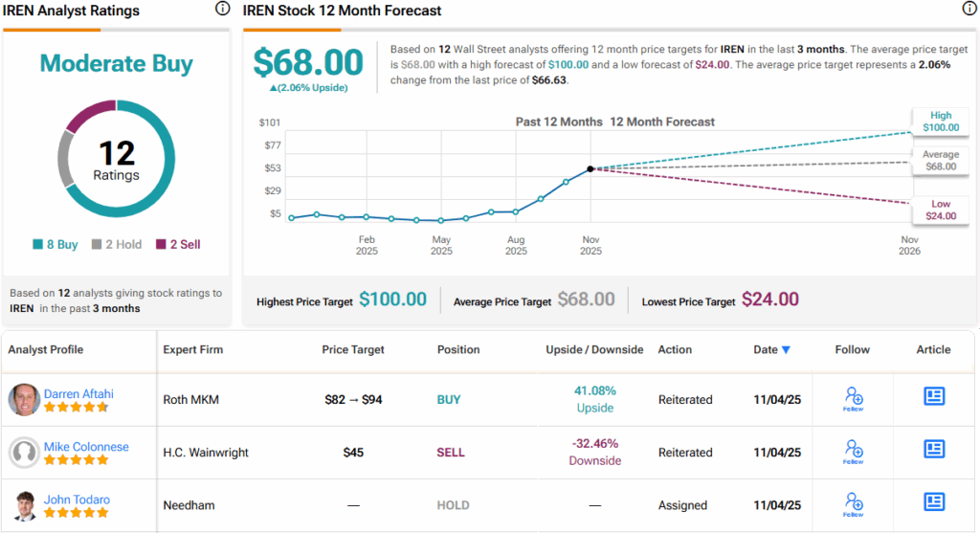Sort table by Date column arrow

(786, 350)
